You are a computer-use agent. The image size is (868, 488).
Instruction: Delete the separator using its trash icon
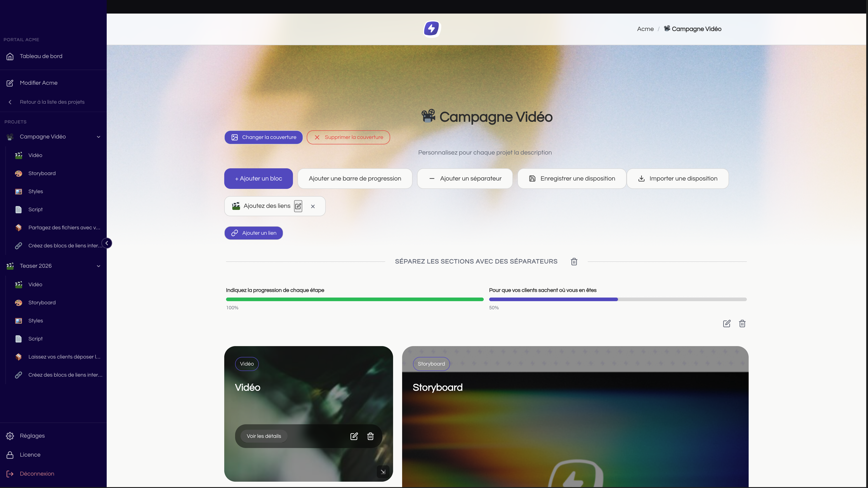[574, 262]
